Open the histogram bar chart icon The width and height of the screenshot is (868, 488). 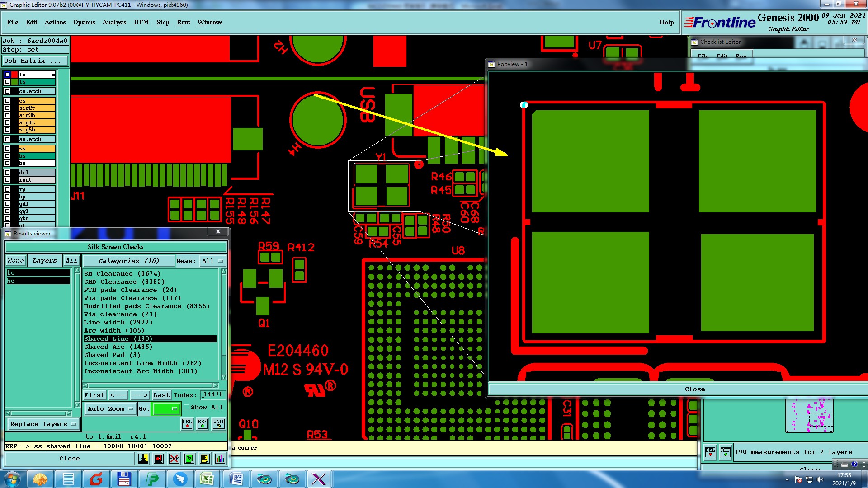coord(220,459)
